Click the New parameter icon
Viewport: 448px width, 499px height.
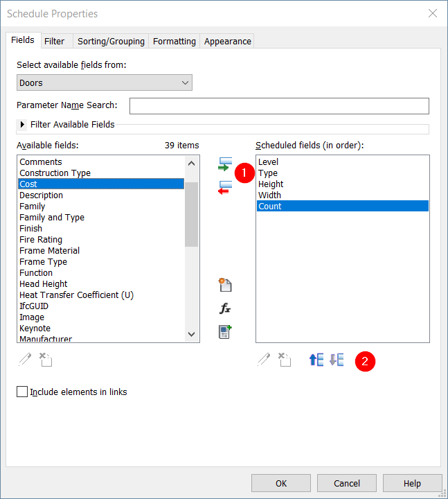(x=224, y=286)
